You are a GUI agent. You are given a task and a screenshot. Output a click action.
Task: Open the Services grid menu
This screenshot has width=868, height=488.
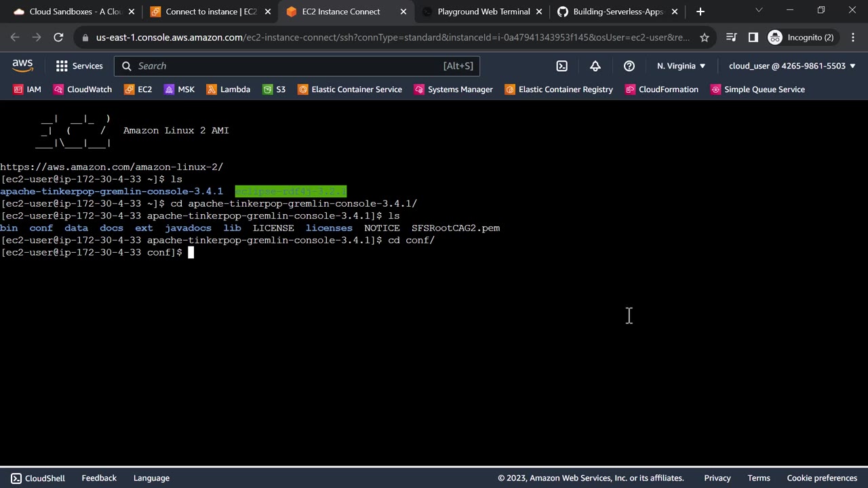pos(79,66)
